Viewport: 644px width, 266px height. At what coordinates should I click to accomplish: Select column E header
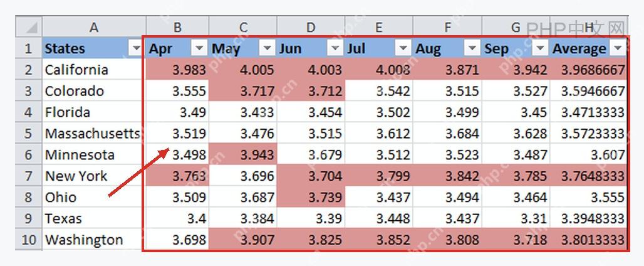coord(378,27)
